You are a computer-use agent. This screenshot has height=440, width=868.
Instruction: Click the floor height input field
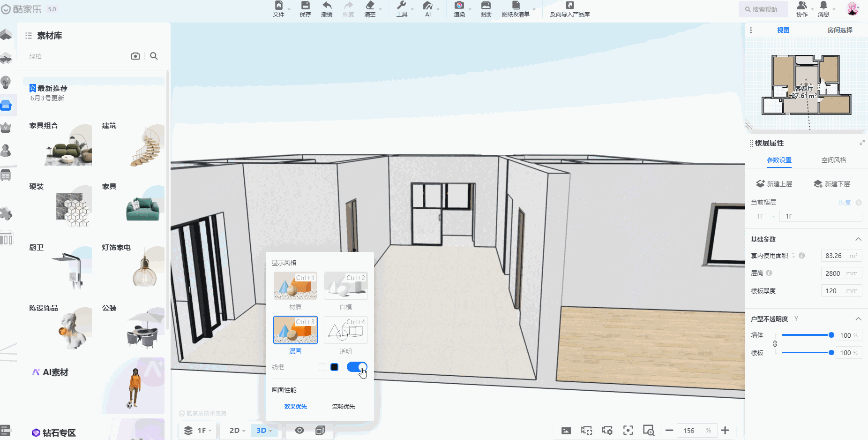coord(834,273)
